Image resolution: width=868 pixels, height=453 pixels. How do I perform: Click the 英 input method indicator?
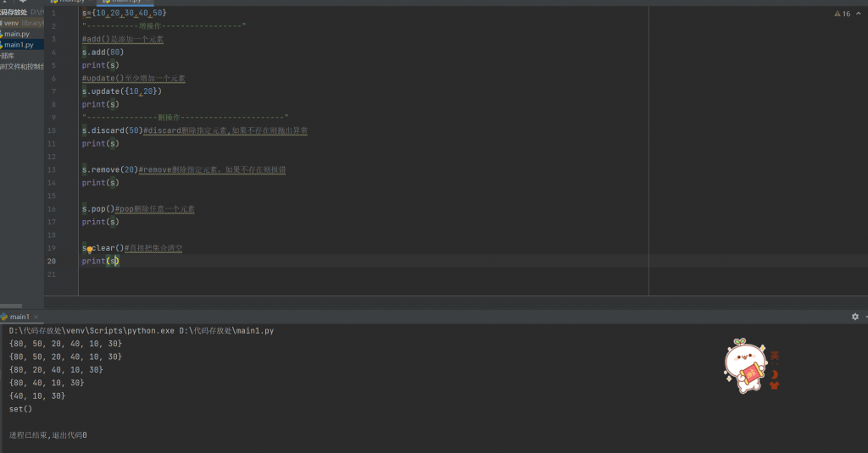click(774, 356)
